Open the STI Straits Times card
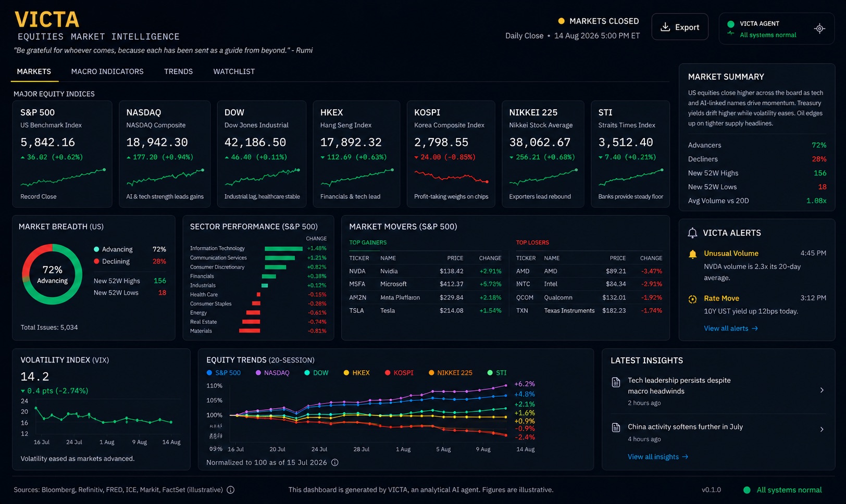846x504 pixels. click(x=630, y=154)
